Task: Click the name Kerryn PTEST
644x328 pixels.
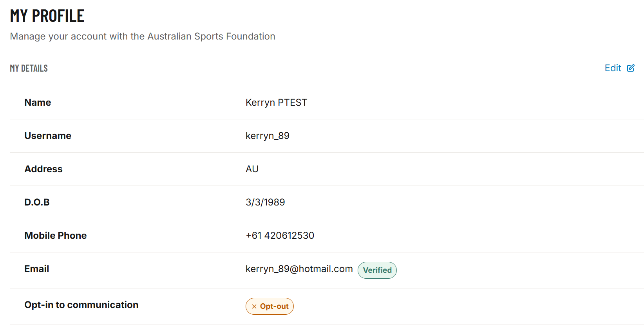Action: coord(276,103)
